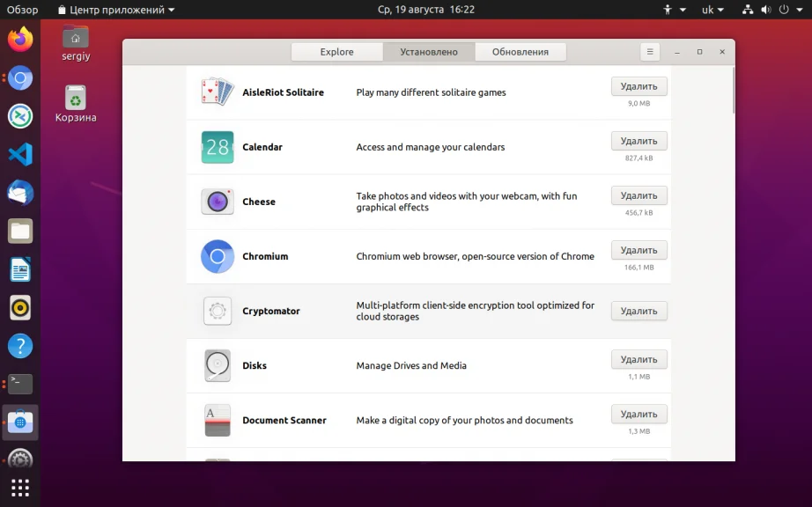The width and height of the screenshot is (812, 507).
Task: Click Удалить button for Chromium
Action: click(x=639, y=250)
